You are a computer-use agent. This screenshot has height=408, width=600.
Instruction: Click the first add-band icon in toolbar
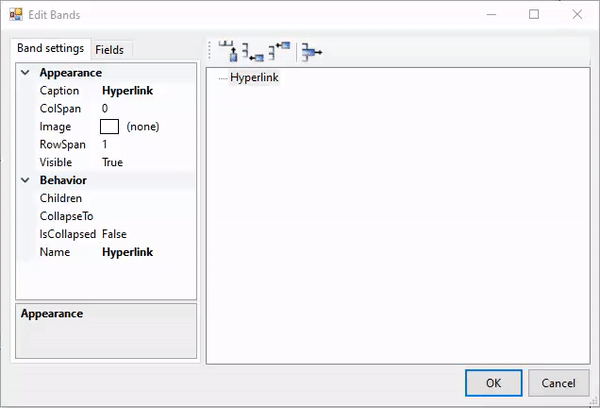tap(228, 51)
